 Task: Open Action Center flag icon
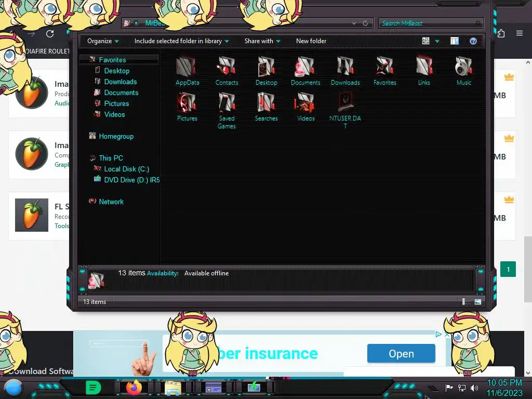[x=449, y=388]
